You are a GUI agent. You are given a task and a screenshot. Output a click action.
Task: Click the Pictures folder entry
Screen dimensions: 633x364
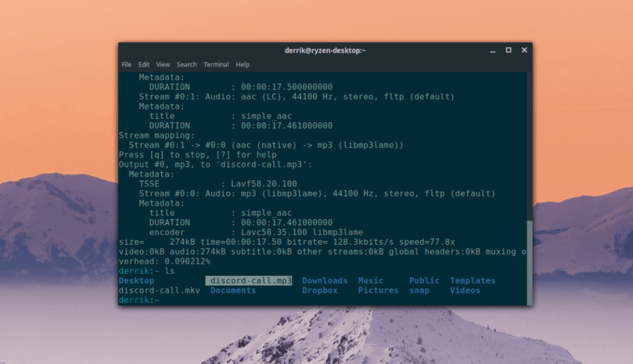(x=378, y=290)
